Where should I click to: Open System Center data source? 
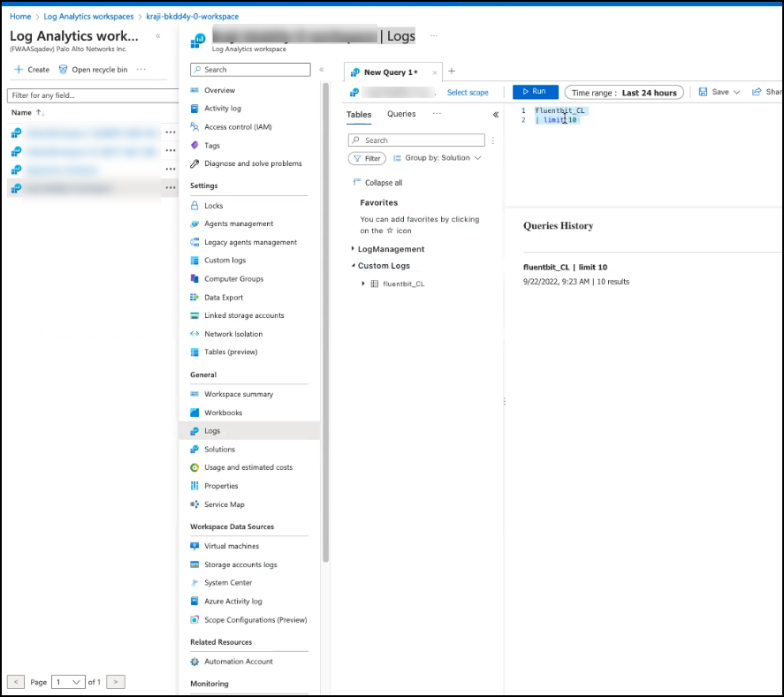click(228, 582)
